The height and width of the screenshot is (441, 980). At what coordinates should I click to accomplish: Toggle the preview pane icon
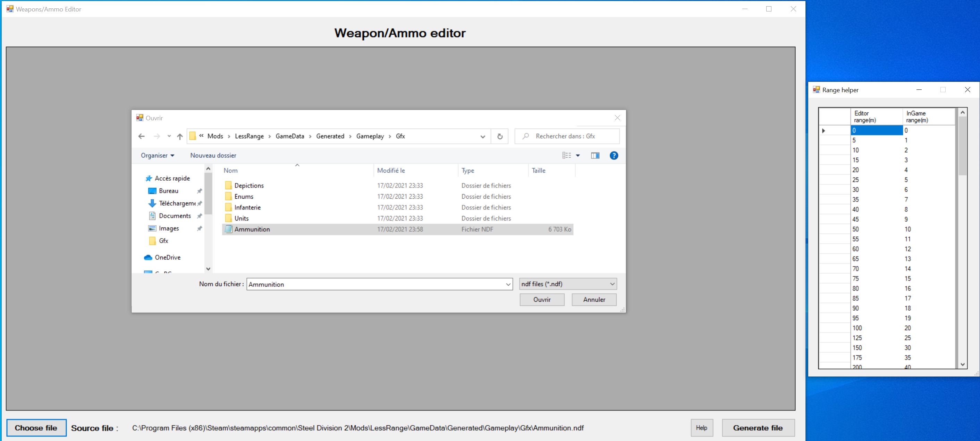point(595,155)
